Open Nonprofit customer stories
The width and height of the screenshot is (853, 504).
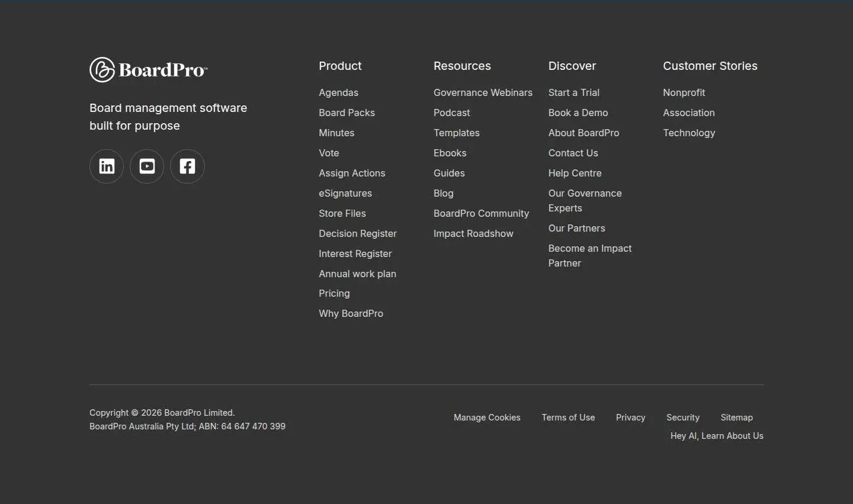point(684,92)
